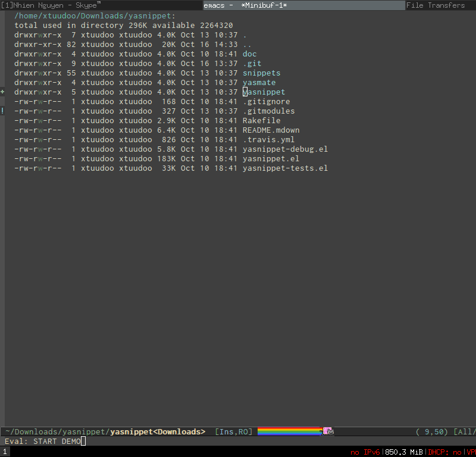Open yasnippet-tests.el file
Image resolution: width=476 pixels, height=457 pixels.
coord(285,168)
